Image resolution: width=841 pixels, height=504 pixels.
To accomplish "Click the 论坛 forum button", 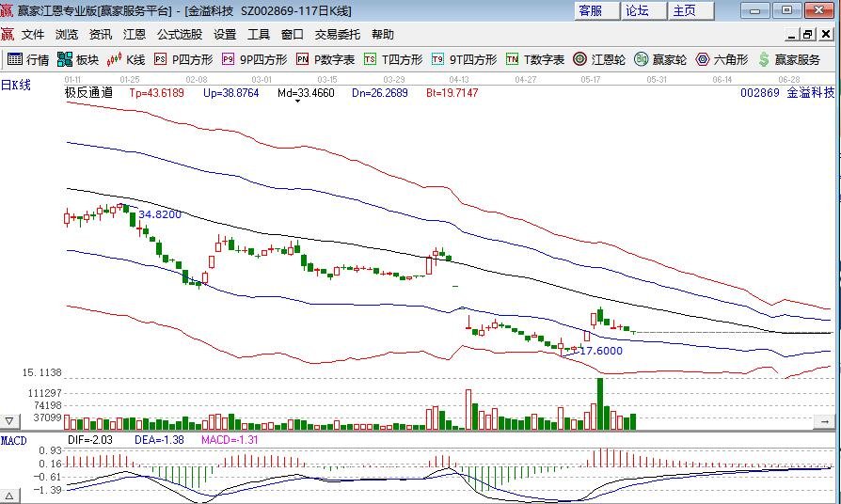I will point(644,10).
